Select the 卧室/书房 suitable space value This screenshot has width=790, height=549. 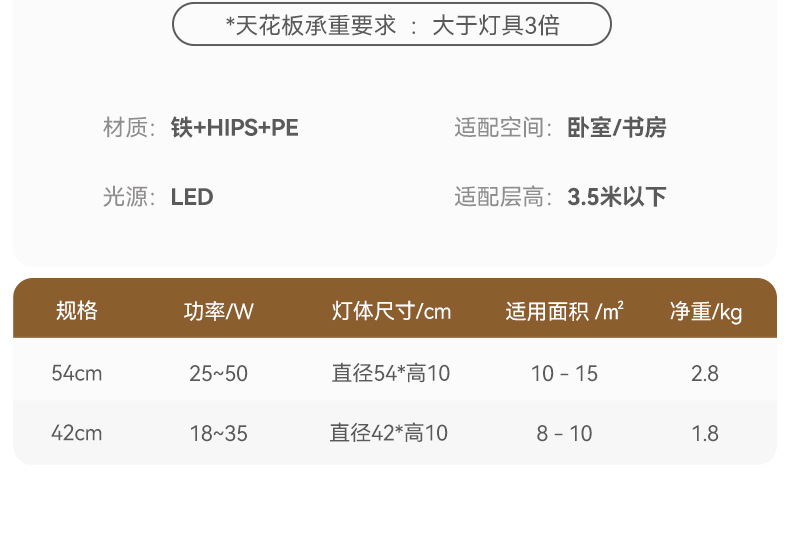coord(617,128)
